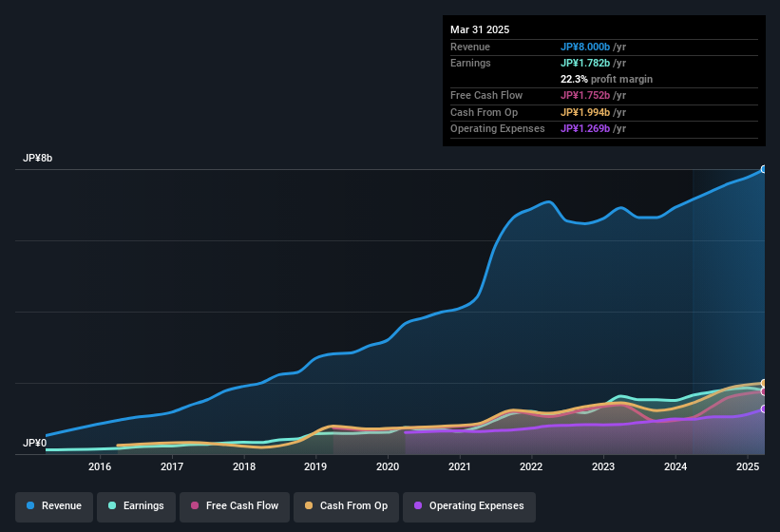
Task: Click the JP¥8.000b revenue value
Action: pyautogui.click(x=585, y=47)
